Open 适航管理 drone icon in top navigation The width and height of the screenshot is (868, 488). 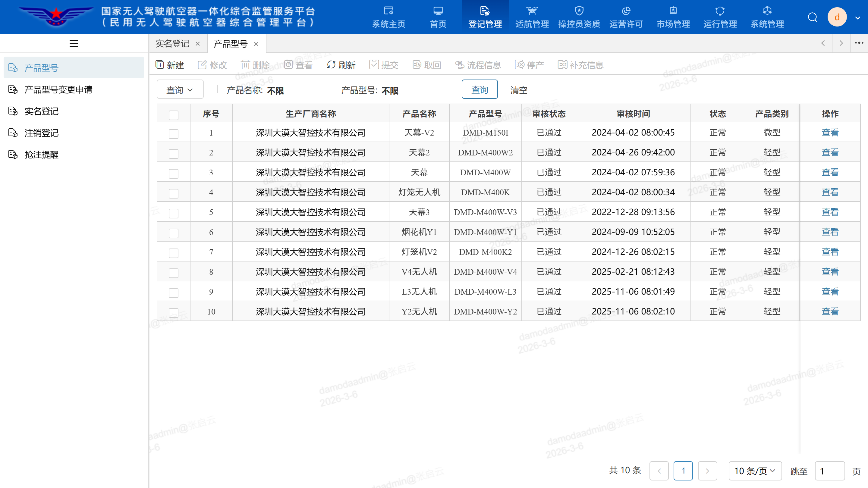click(532, 11)
